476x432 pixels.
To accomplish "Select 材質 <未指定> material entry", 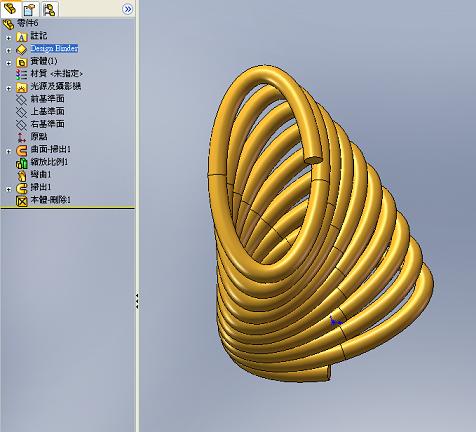I will point(56,74).
